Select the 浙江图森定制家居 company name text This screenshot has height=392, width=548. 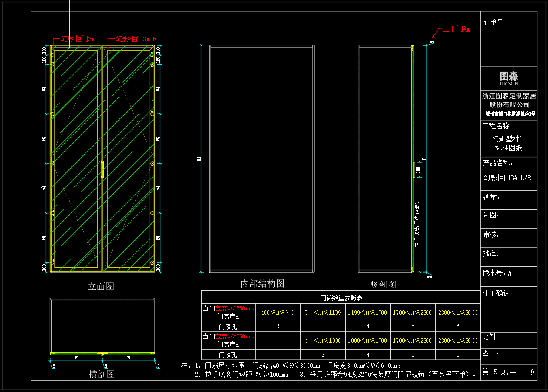pyautogui.click(x=509, y=96)
